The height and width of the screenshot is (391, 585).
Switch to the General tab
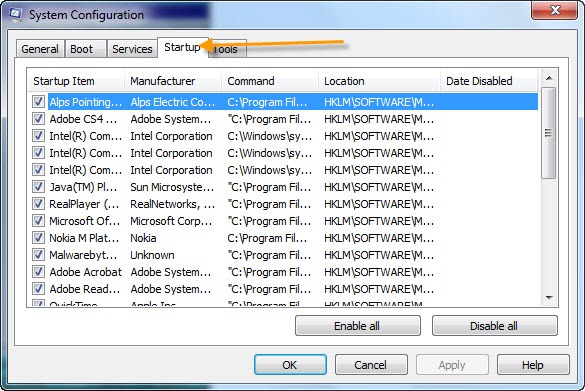coord(40,49)
